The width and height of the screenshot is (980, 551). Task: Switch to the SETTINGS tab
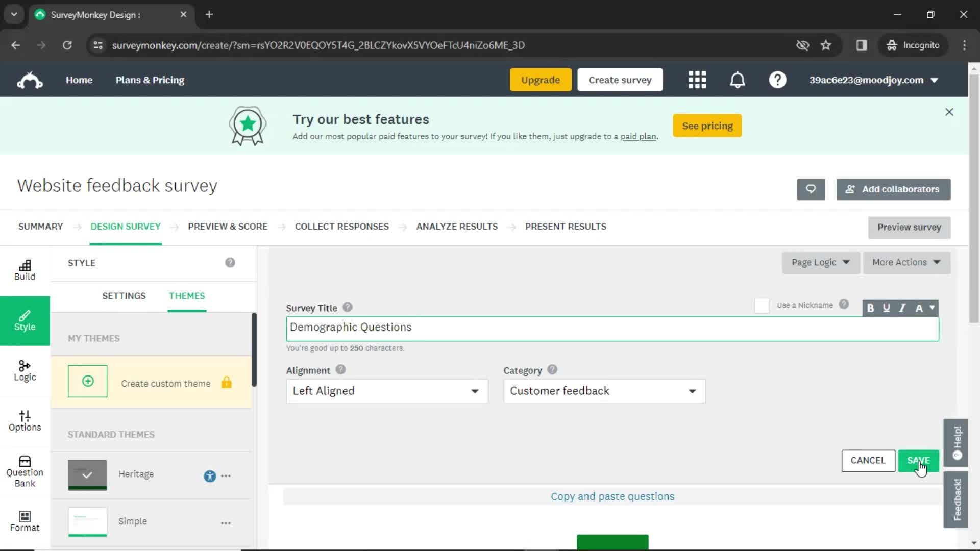tap(124, 296)
